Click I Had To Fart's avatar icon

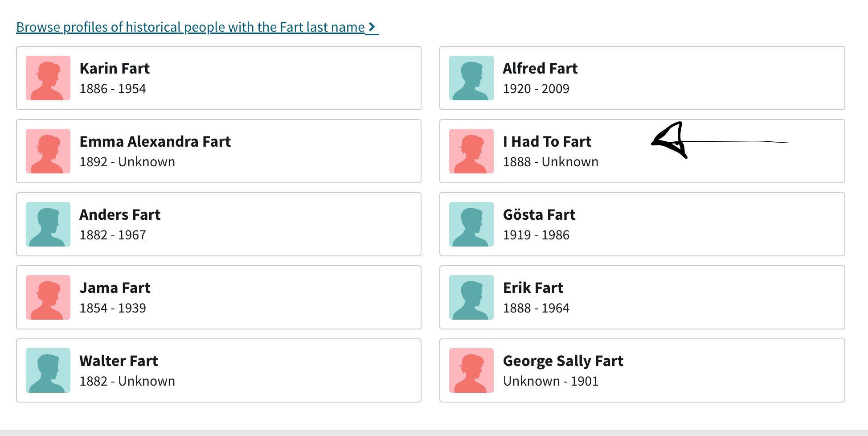point(471,151)
